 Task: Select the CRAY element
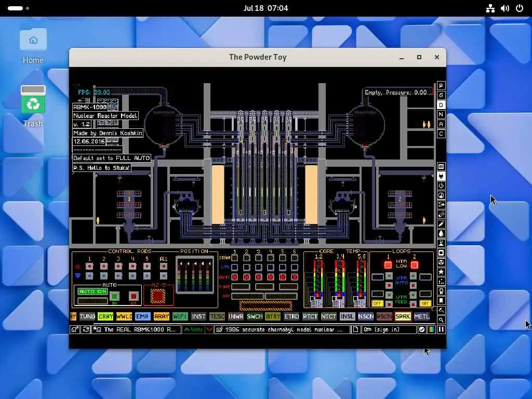coord(105,316)
